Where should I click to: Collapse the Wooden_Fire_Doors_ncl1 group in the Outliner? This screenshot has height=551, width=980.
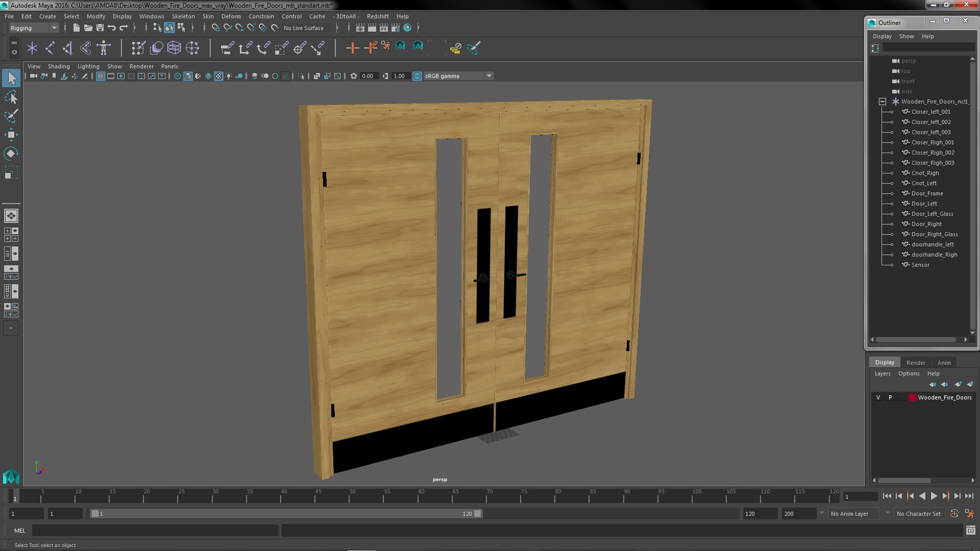point(882,102)
